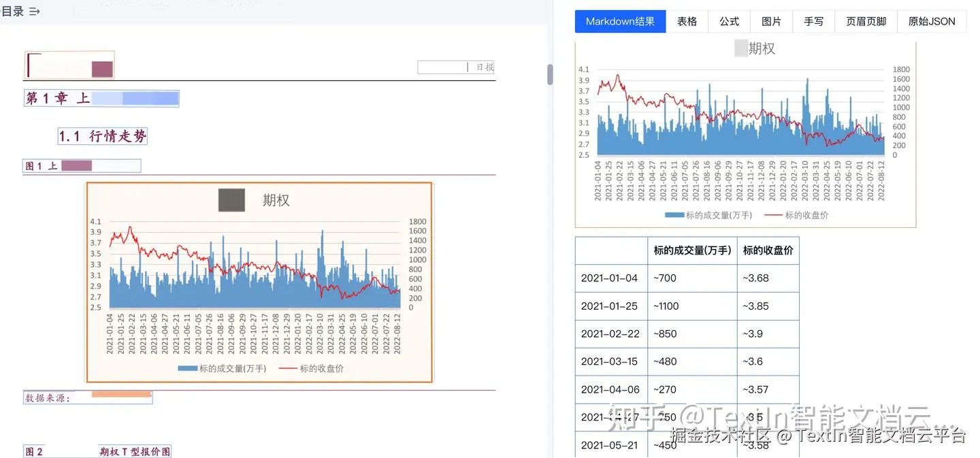This screenshot has width=980, height=458.
Task: Switch to the Markdown结果 tab
Action: 620,21
